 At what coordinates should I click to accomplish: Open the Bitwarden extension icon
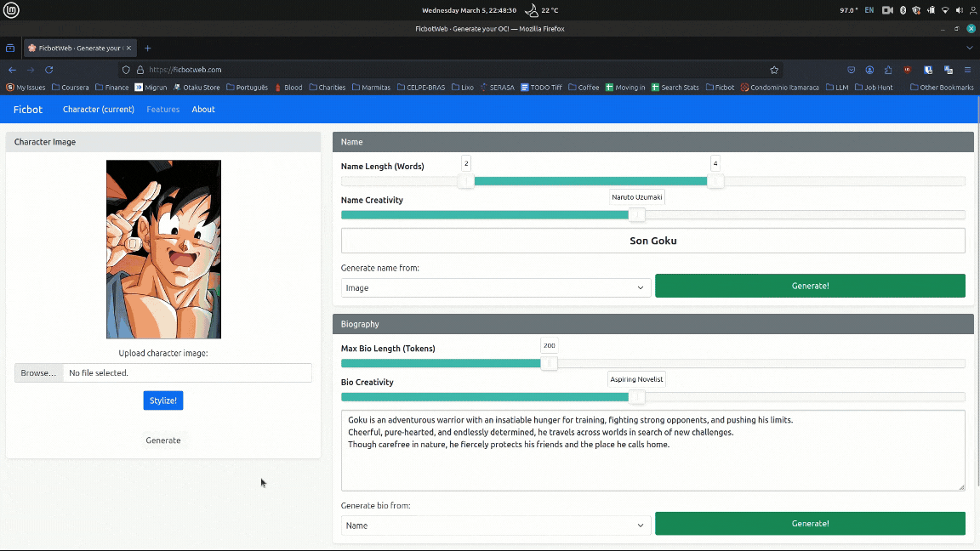pyautogui.click(x=928, y=70)
